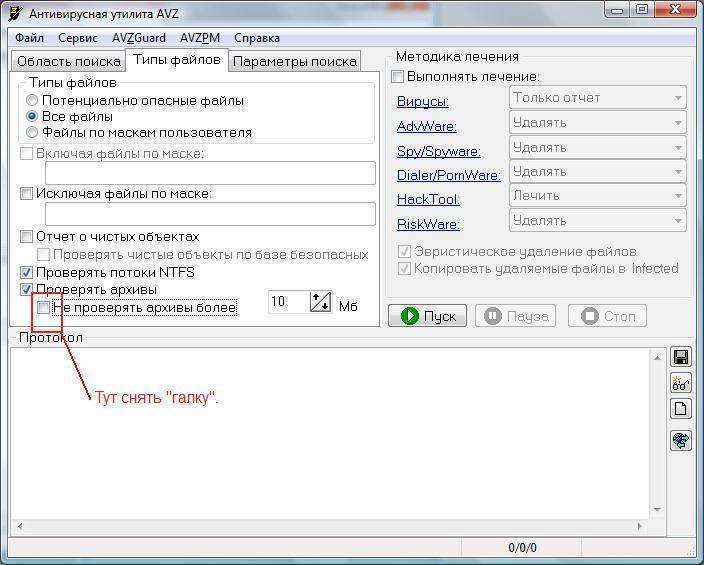Viewport: 704px width, 565px height.
Task: Open the Сервис menu
Action: 78,38
